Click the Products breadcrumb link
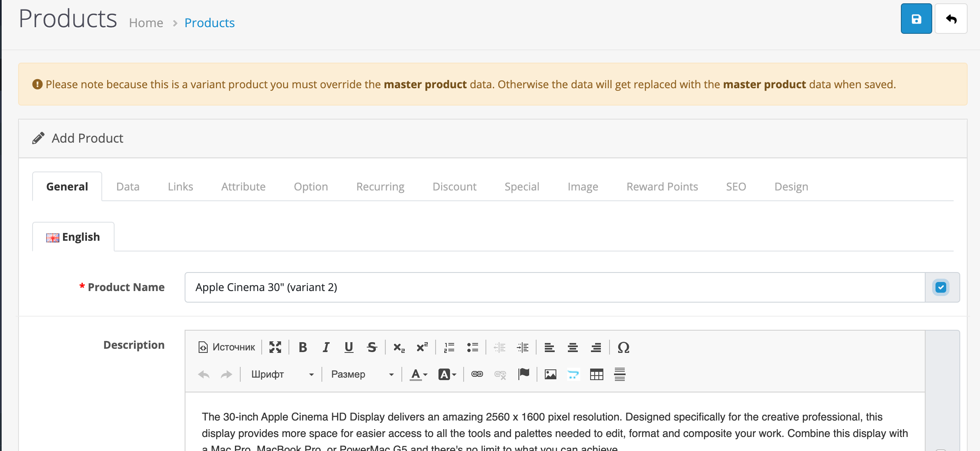Image resolution: width=980 pixels, height=451 pixels. [209, 23]
